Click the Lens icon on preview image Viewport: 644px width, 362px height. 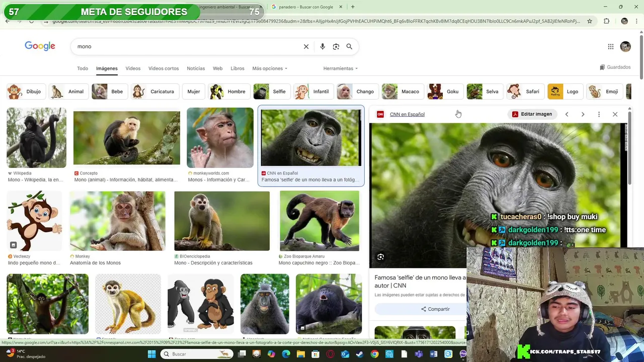(381, 257)
